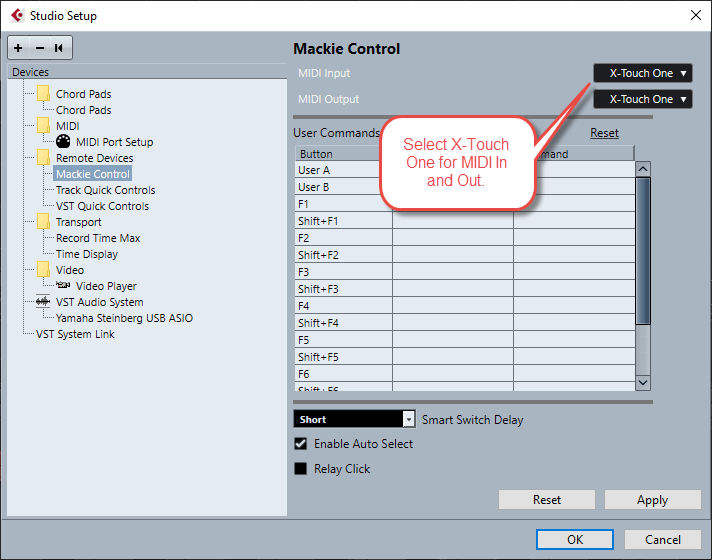Click the Shift+F3 row
The image size is (712, 560).
(465, 289)
